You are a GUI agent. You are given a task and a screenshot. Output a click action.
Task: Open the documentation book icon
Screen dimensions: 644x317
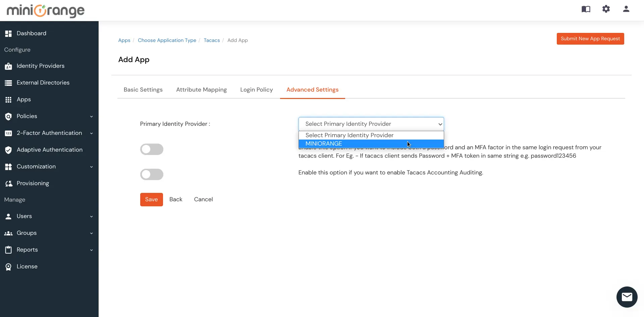pyautogui.click(x=586, y=9)
